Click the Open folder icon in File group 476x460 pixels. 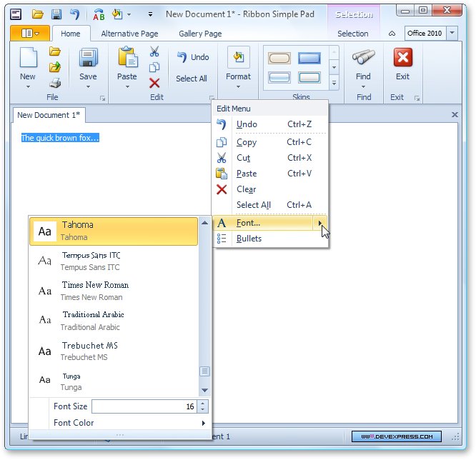point(55,51)
